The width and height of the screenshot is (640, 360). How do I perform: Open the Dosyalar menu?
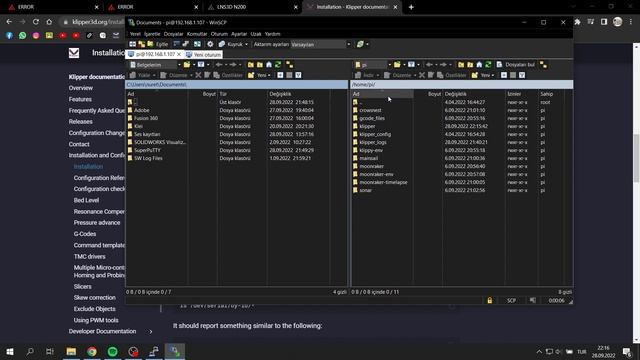[x=173, y=34]
